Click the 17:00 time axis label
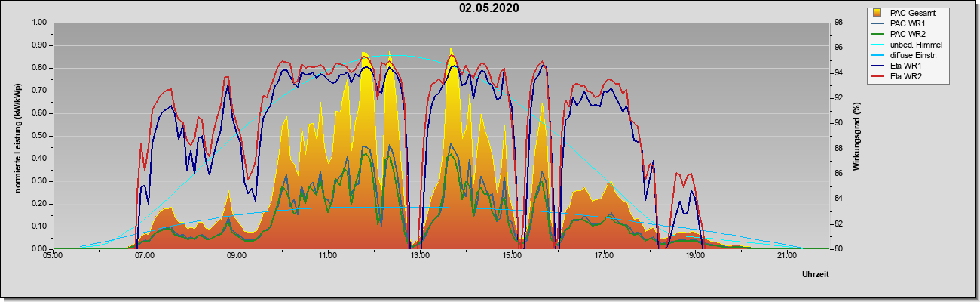 coord(603,257)
